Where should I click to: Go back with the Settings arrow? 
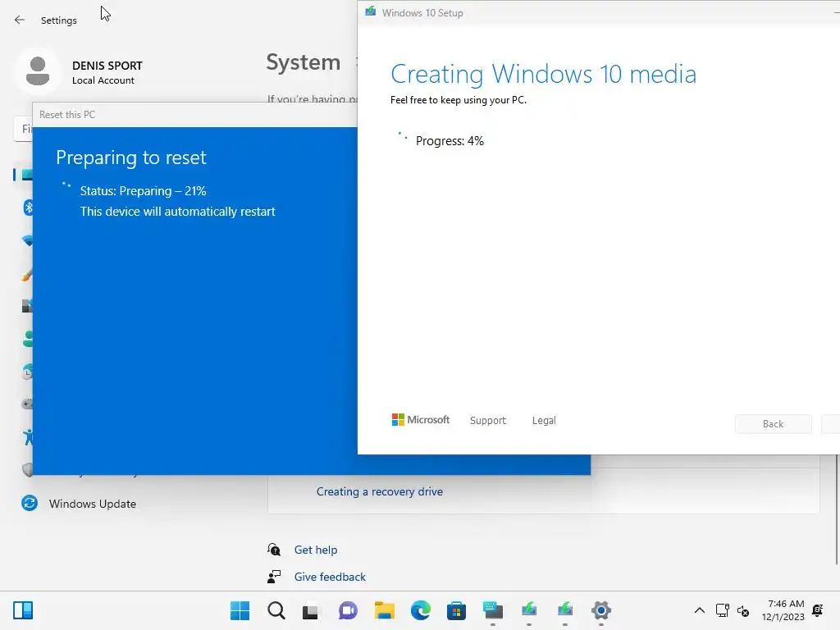[x=20, y=21]
